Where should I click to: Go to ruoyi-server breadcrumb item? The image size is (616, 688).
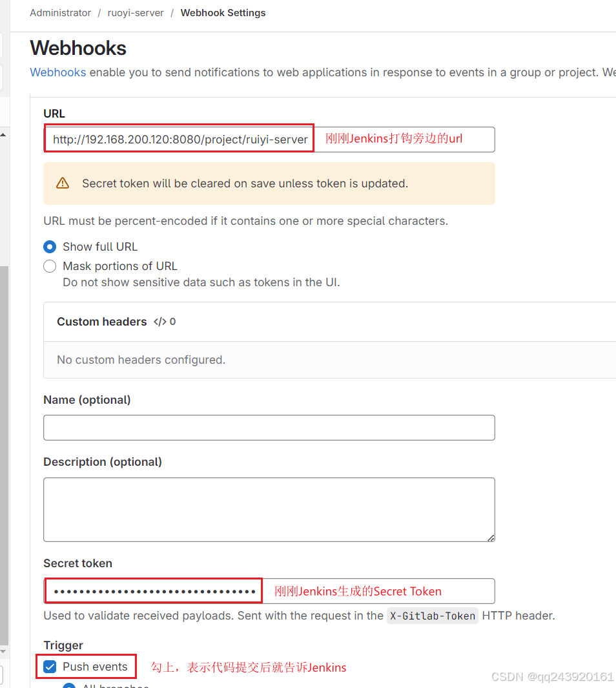click(136, 13)
